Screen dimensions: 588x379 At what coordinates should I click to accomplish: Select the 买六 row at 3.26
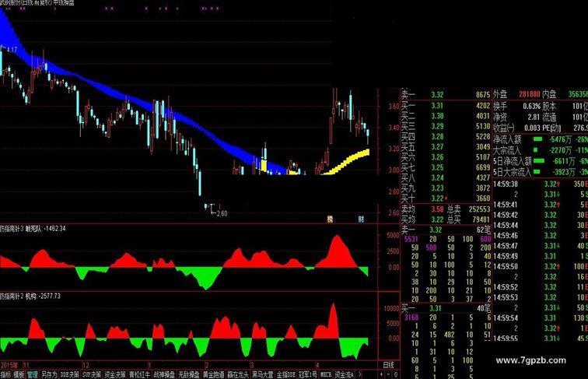pos(446,157)
